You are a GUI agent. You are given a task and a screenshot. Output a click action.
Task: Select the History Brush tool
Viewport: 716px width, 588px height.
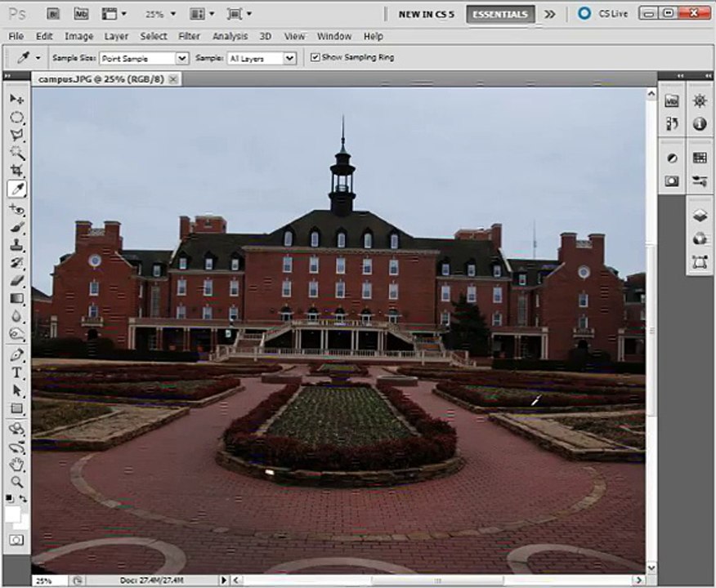tap(17, 263)
